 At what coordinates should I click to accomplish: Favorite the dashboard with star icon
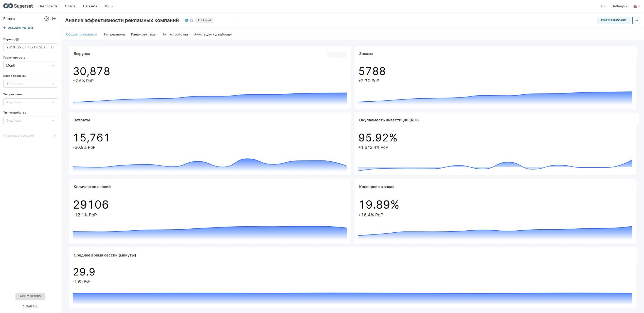click(x=191, y=20)
